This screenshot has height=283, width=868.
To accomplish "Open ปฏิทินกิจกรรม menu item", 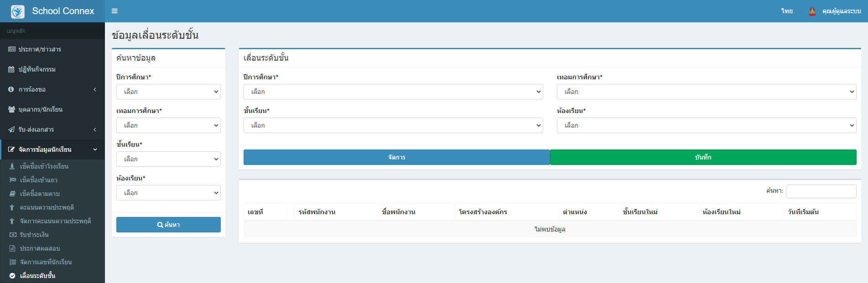I will pos(52,69).
